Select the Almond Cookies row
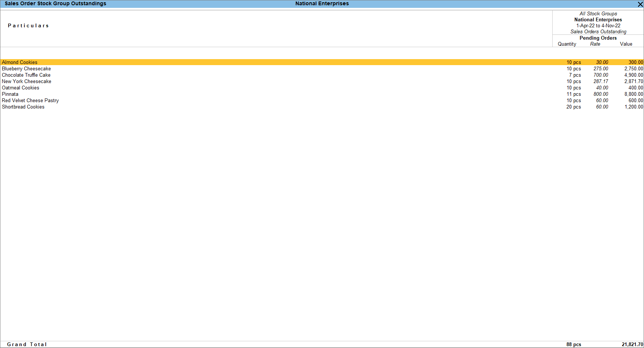 coord(322,62)
